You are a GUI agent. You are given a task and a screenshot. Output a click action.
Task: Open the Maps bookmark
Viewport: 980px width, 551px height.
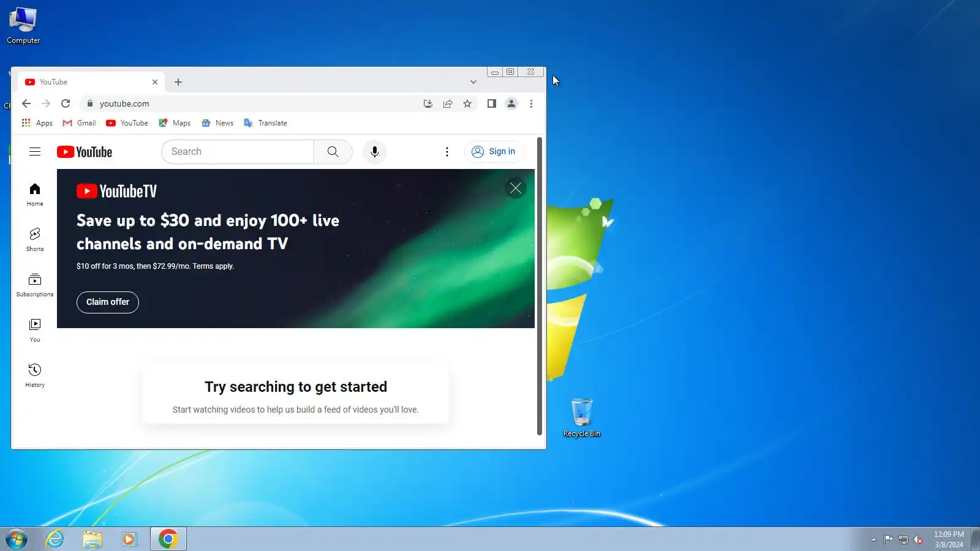[x=175, y=123]
